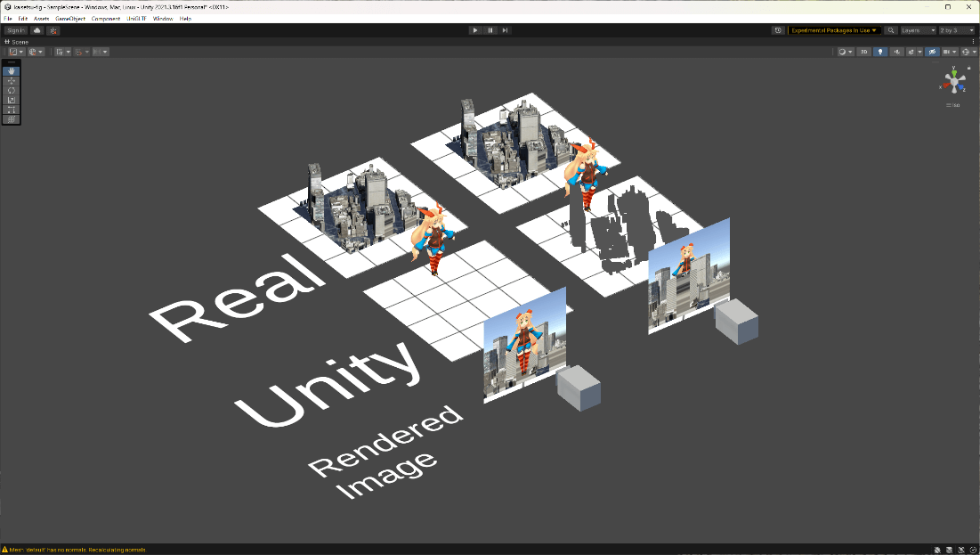Switch to the Scene tab
The height and width of the screenshot is (555, 980).
click(17, 42)
